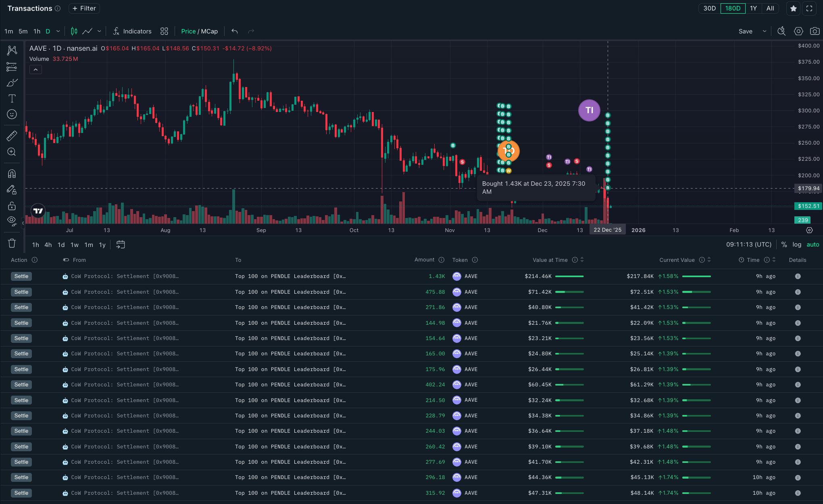Click the favorite star icon
The width and height of the screenshot is (823, 504).
pos(793,8)
